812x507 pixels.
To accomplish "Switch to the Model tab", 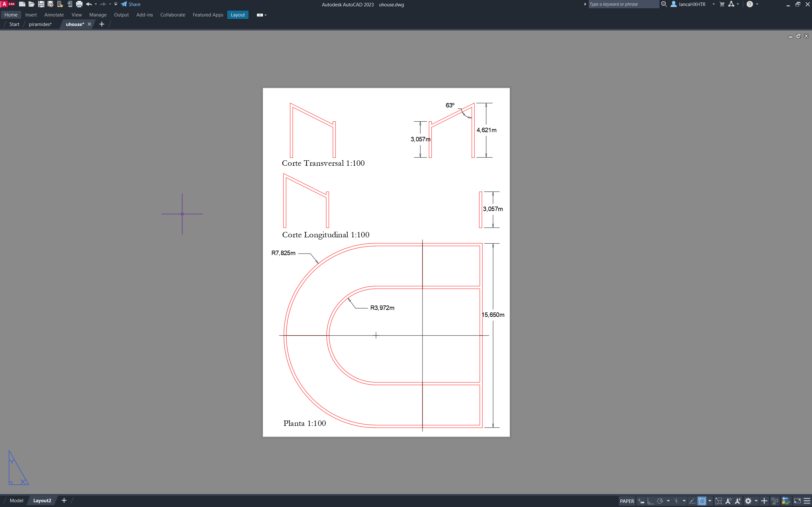I will 16,501.
